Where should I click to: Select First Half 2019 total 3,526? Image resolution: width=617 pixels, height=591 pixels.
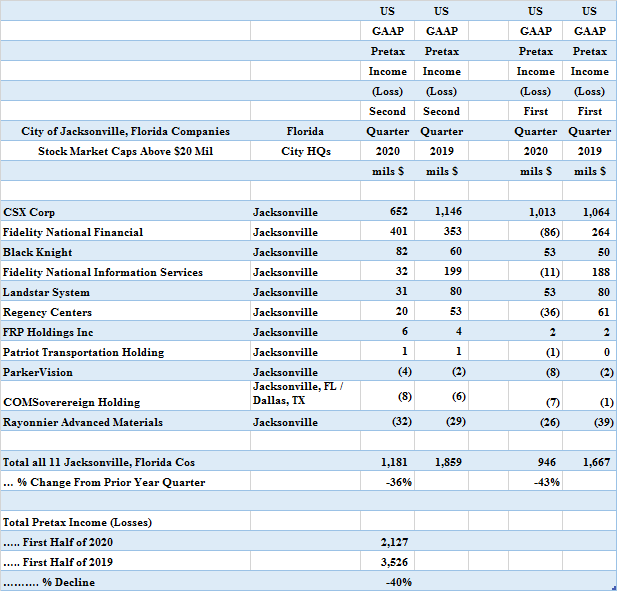pos(394,563)
